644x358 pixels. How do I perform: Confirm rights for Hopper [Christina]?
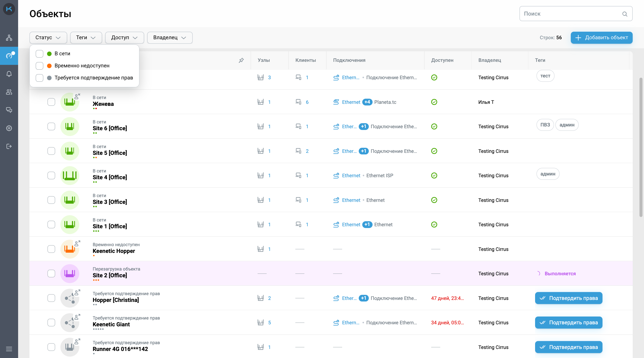(569, 298)
